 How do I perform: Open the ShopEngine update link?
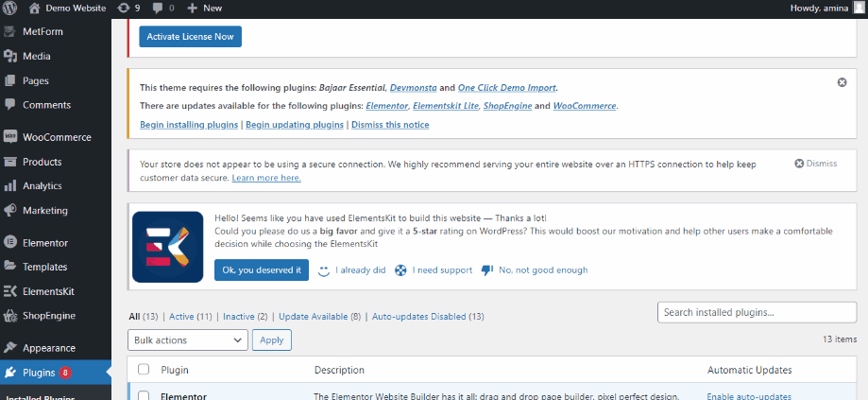pyautogui.click(x=507, y=106)
